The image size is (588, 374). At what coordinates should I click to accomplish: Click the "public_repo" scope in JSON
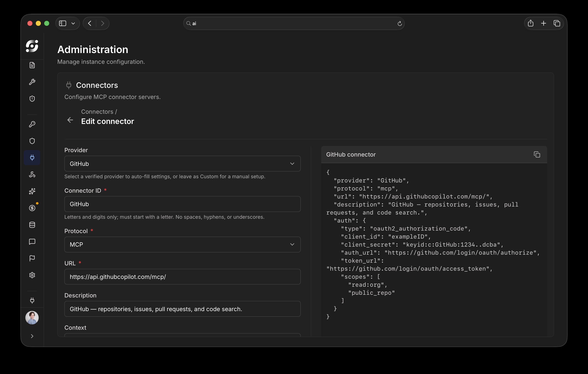371,293
